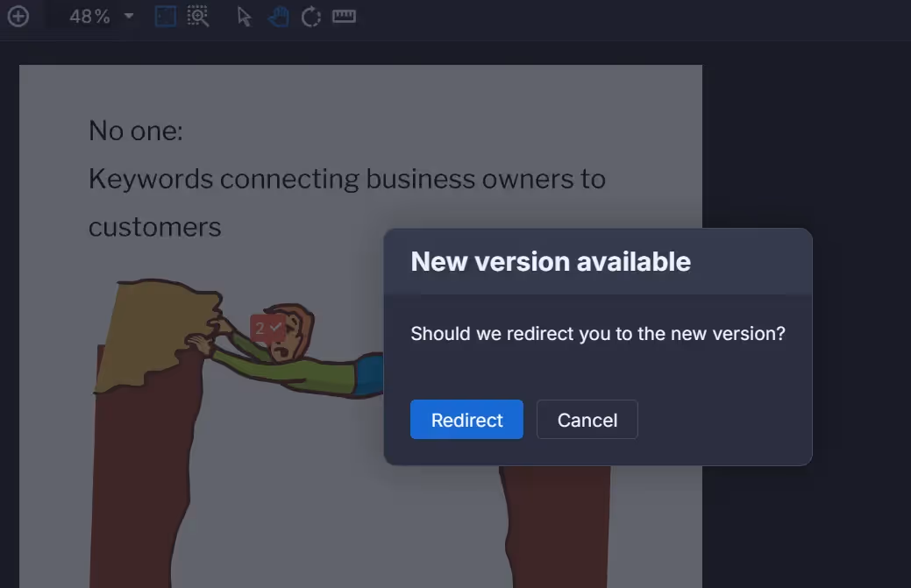The image size is (911, 588).
Task: Click 'Keywords connecting business owners to' text
Action: pos(347,179)
